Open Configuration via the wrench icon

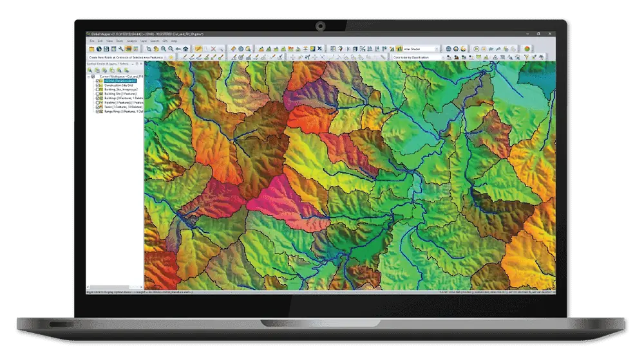[121, 49]
